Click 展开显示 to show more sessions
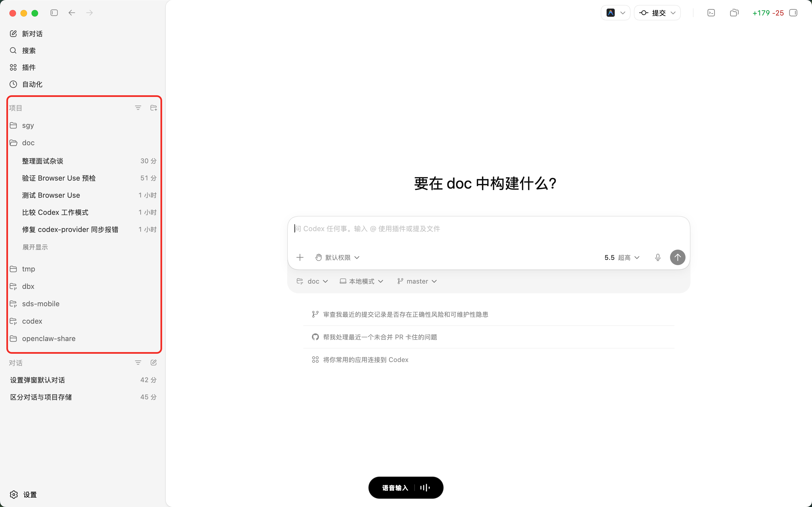Viewport: 812px width, 507px height. coord(35,247)
